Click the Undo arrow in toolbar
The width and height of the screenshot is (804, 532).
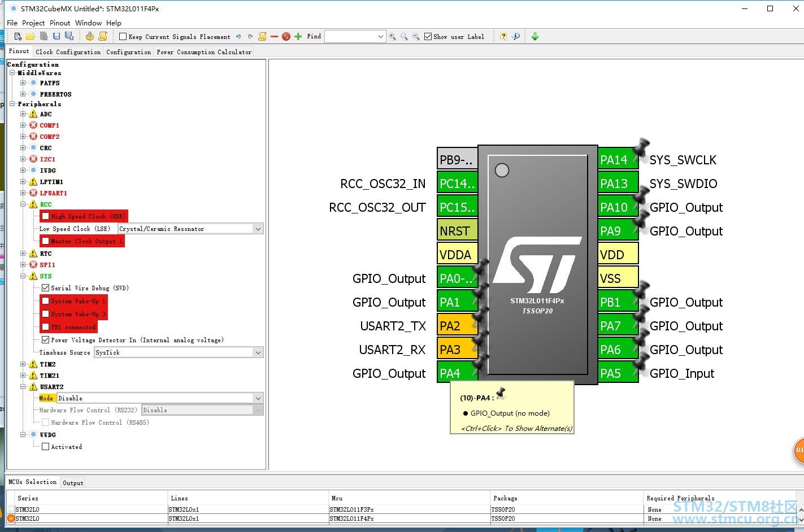coord(238,37)
